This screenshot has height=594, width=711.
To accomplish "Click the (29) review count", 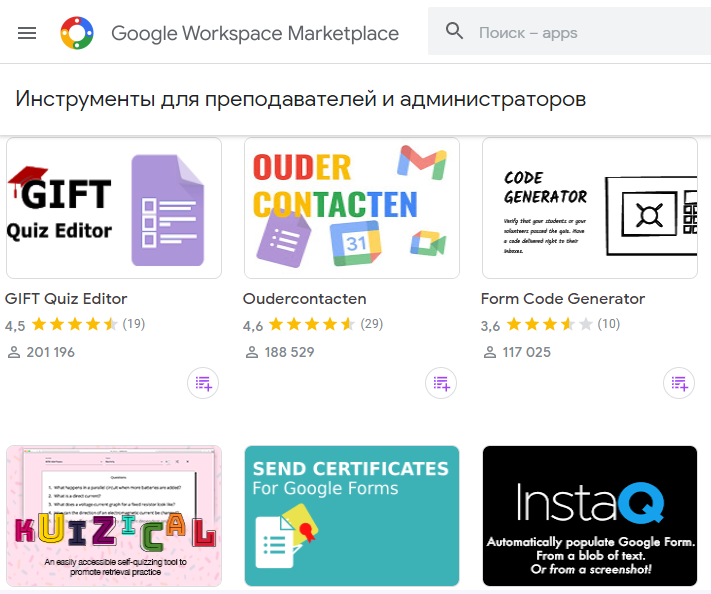I will pyautogui.click(x=372, y=324).
